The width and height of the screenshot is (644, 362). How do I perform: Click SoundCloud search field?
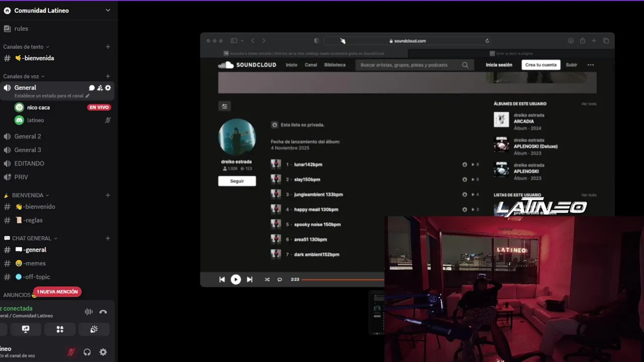pos(414,65)
